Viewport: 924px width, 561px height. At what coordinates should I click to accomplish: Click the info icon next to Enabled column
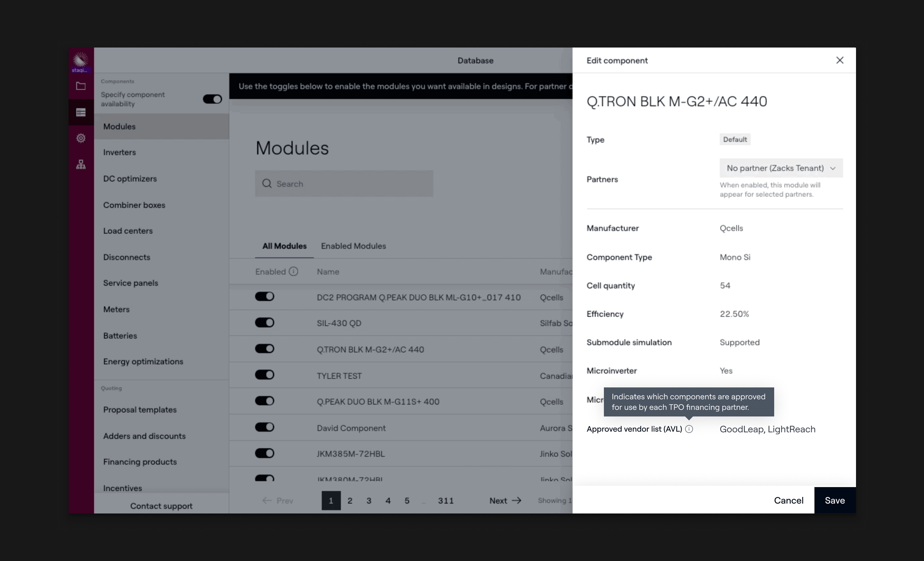[294, 272]
